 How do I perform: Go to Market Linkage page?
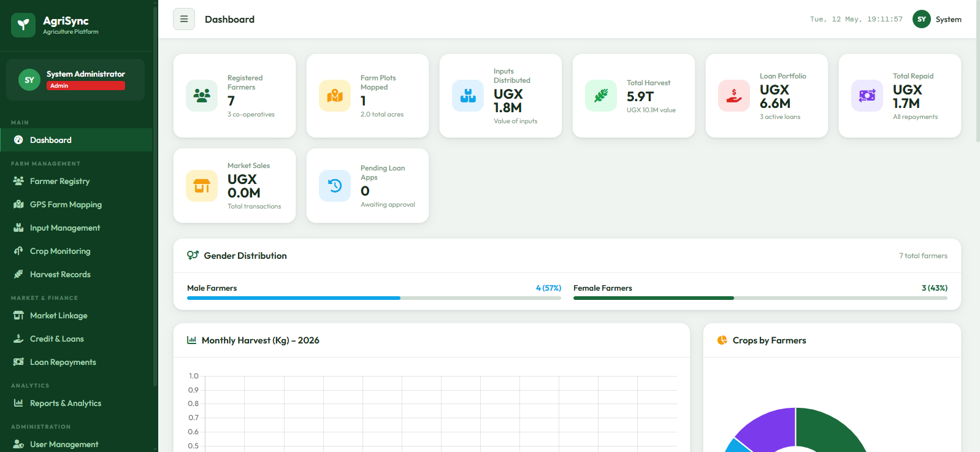pyautogui.click(x=76, y=315)
